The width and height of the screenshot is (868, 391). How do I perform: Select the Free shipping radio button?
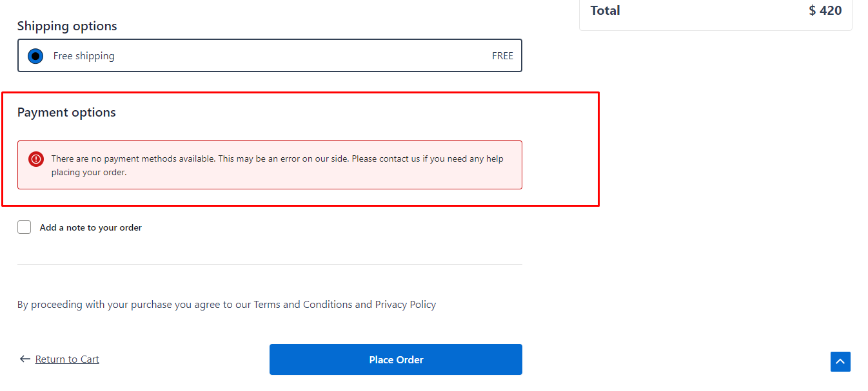pyautogui.click(x=35, y=56)
